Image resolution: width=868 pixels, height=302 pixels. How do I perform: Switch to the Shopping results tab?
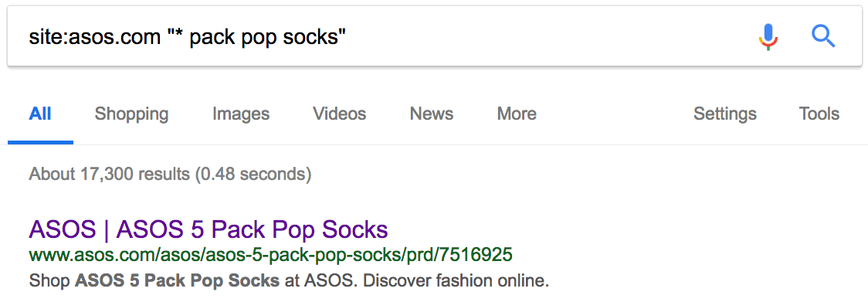click(x=131, y=114)
